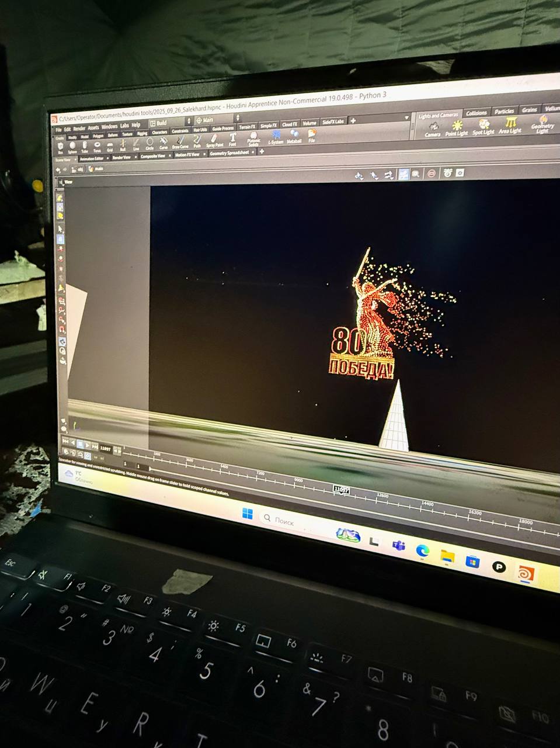The image size is (560, 748).
Task: Select the Sphere shelf tool
Action: [72, 148]
